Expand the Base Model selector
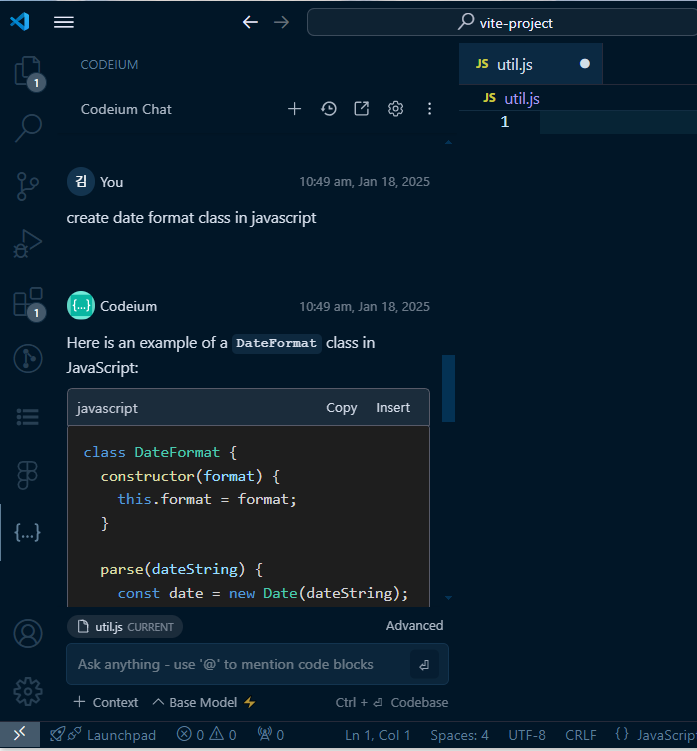 pyautogui.click(x=204, y=702)
